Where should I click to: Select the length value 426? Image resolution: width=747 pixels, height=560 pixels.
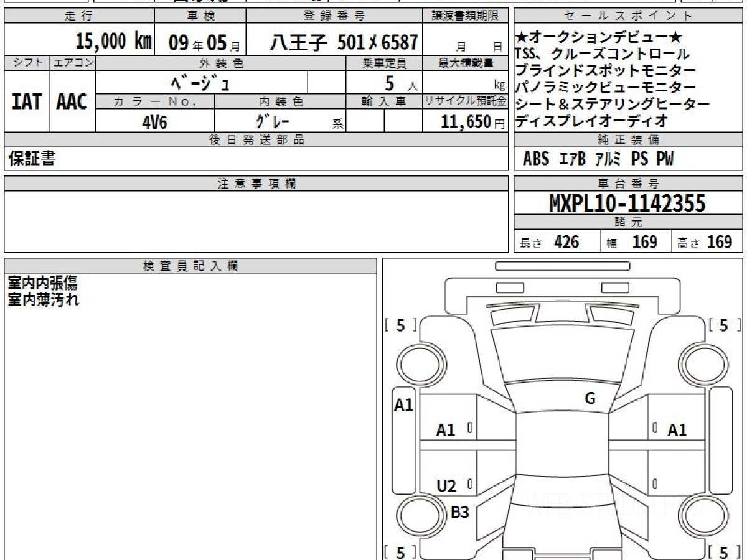566,242
